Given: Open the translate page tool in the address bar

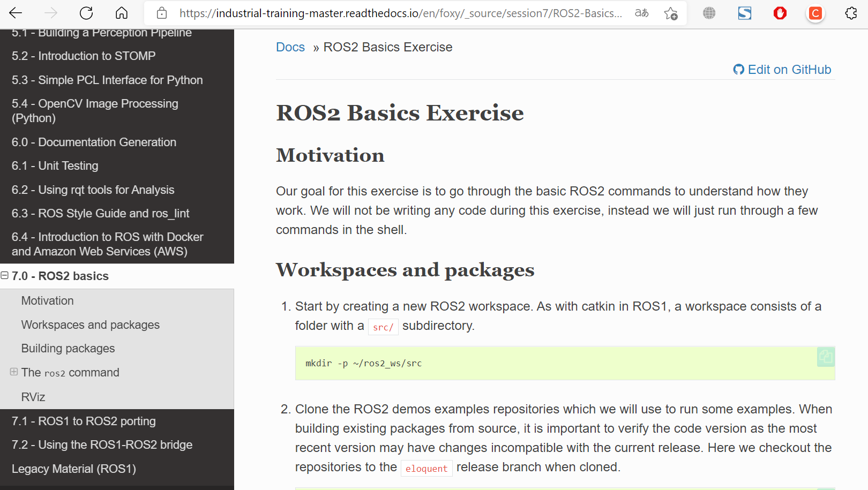Looking at the screenshot, I should click(x=641, y=13).
